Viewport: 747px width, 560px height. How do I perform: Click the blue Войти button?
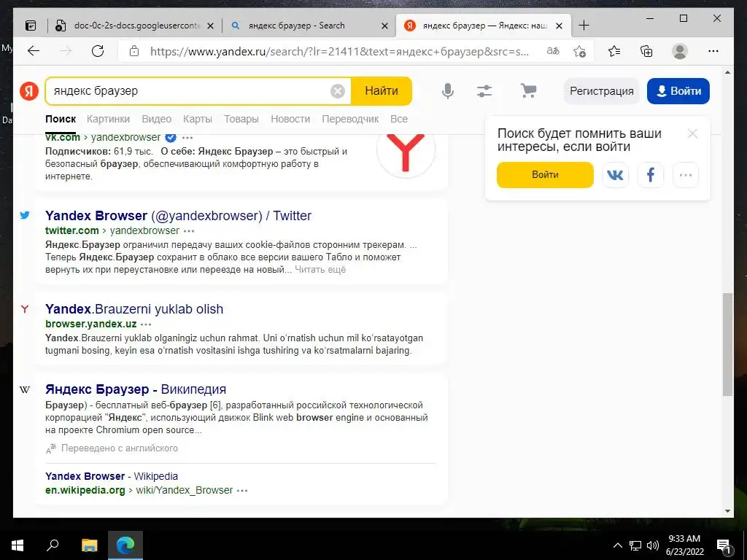(x=678, y=91)
